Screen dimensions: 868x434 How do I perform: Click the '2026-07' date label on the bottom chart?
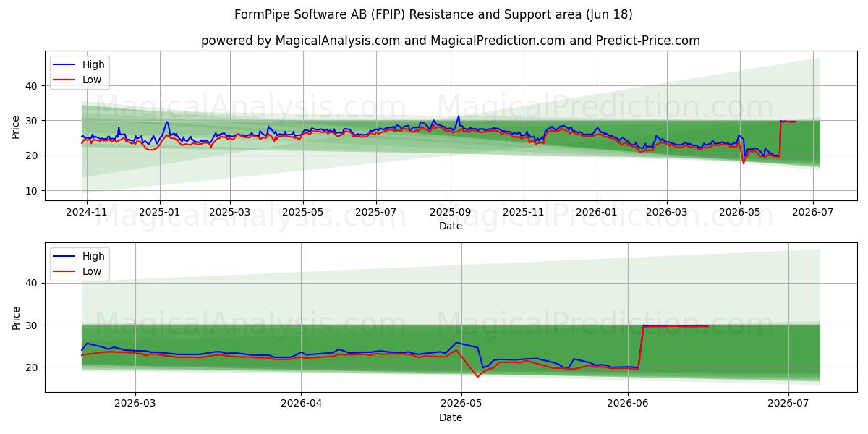point(788,405)
